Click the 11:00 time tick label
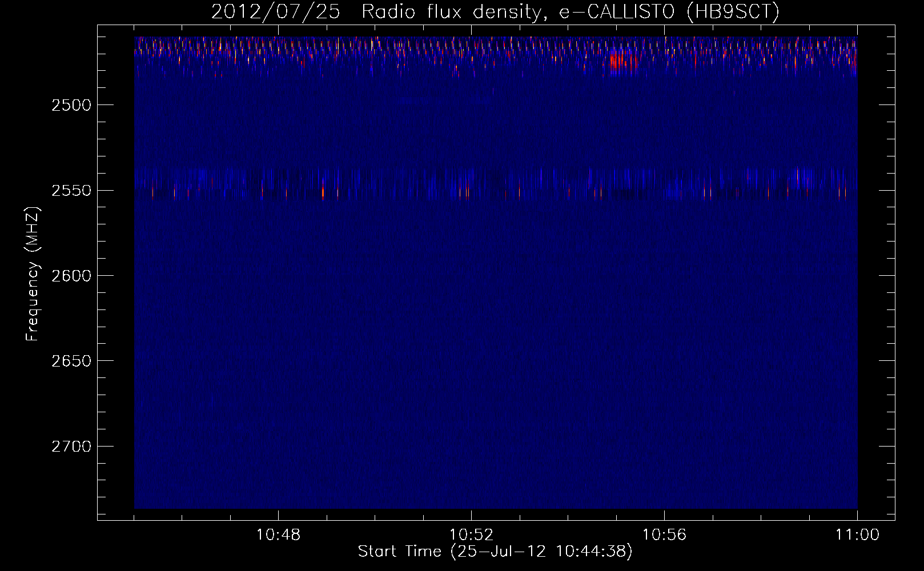 [857, 535]
